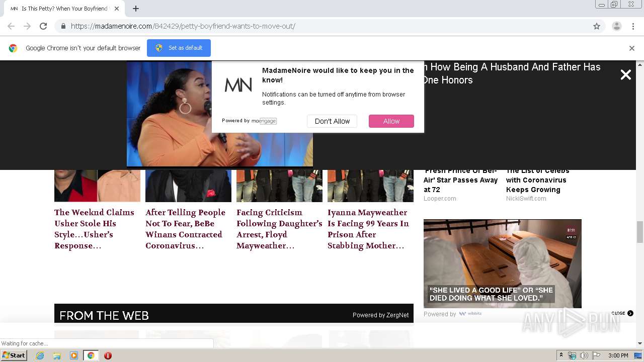Viewport: 644px width, 362px height.
Task: Bookmark this page with star icon
Action: [x=597, y=26]
